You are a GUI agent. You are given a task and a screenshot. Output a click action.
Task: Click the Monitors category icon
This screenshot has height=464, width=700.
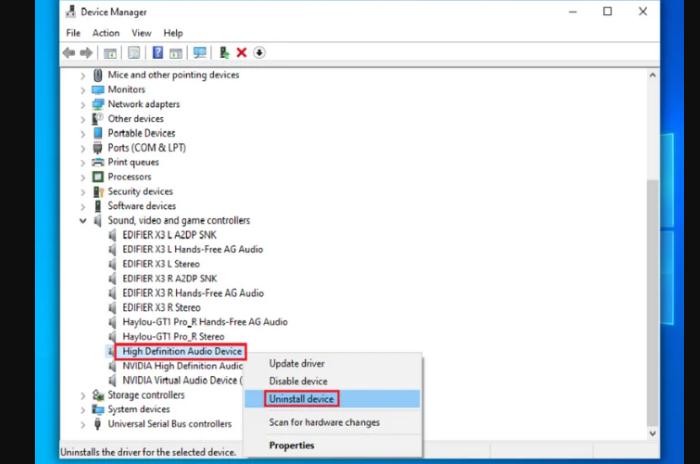[98, 90]
